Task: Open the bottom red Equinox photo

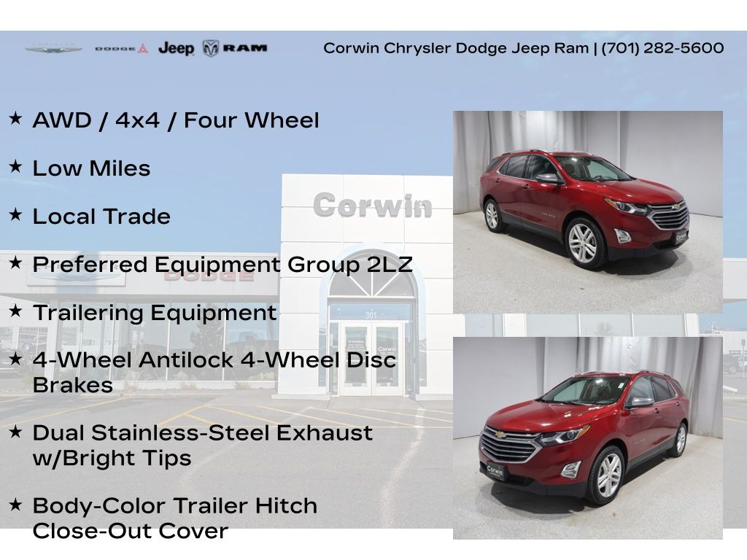Action: click(x=588, y=438)
